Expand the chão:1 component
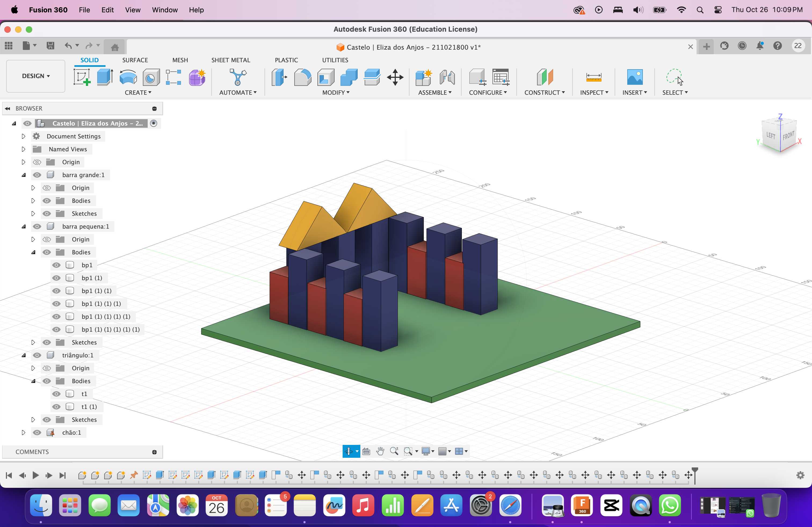The image size is (812, 527). point(23,433)
